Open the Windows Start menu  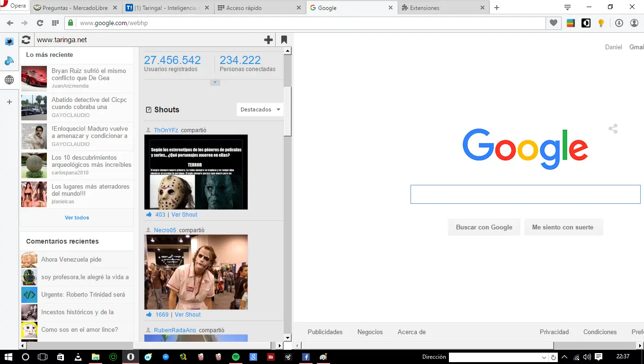8,357
